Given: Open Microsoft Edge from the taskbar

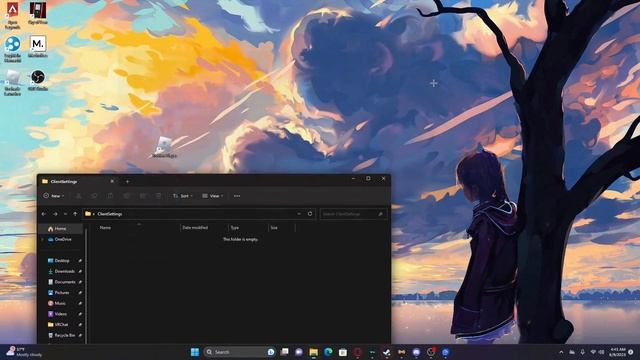Looking at the screenshot, I should 328,352.
